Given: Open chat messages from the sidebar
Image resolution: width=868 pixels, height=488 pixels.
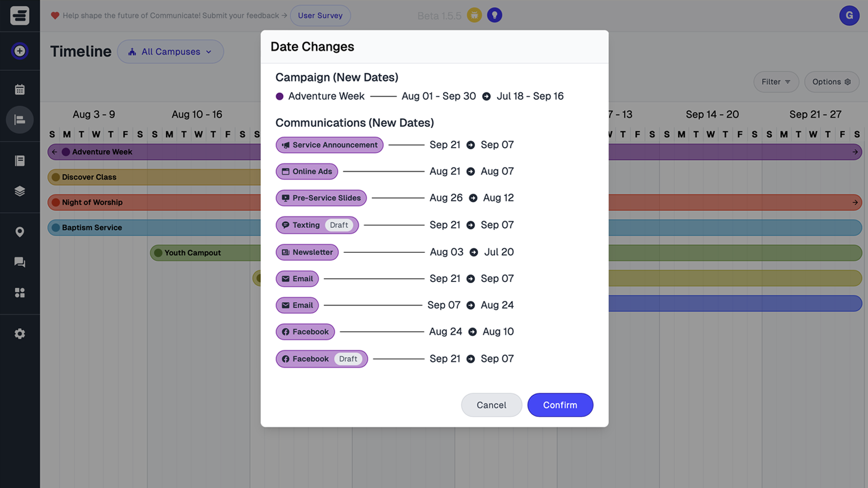Looking at the screenshot, I should (20, 262).
